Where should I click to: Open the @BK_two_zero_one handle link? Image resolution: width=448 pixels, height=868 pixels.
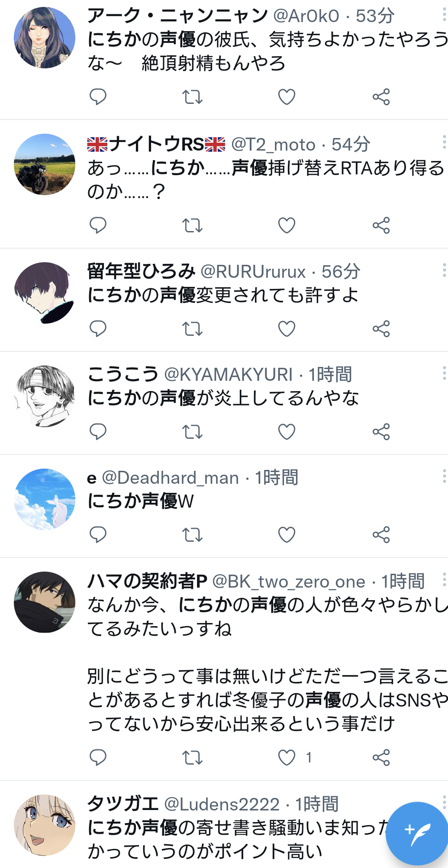289,582
